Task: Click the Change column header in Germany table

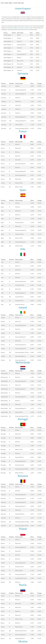Action: tap(39, 83)
